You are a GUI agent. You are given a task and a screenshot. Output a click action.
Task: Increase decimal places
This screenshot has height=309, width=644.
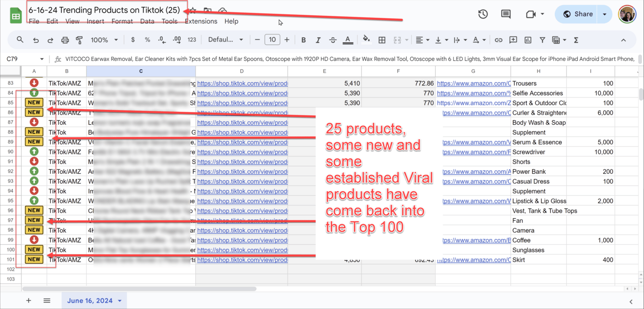coord(177,40)
